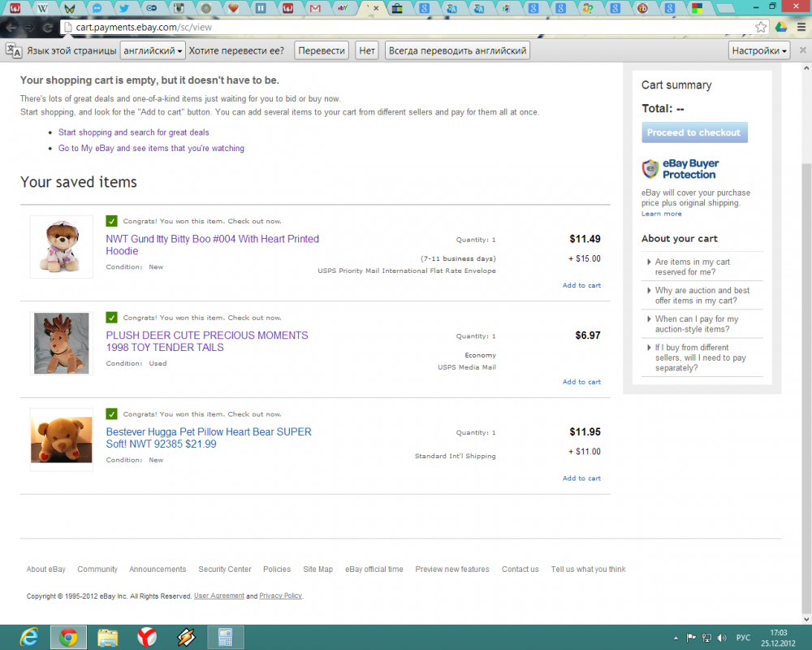Bookmark this page with the star
Screen dimensions: 812x650
[760, 27]
